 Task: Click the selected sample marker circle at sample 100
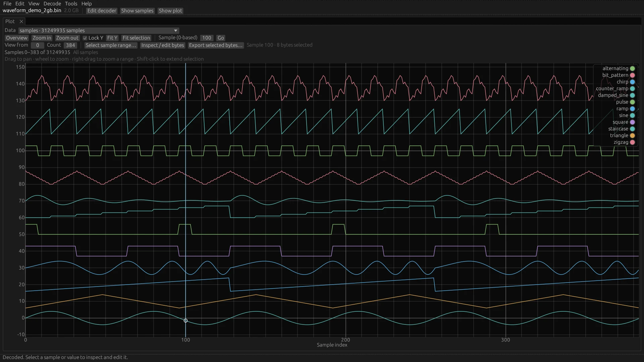[x=185, y=321]
